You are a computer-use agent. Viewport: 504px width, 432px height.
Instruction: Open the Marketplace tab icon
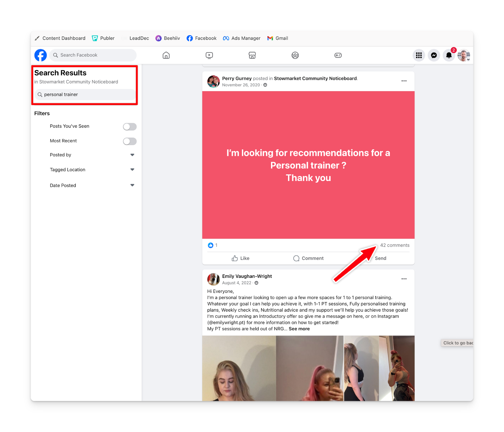pos(252,55)
